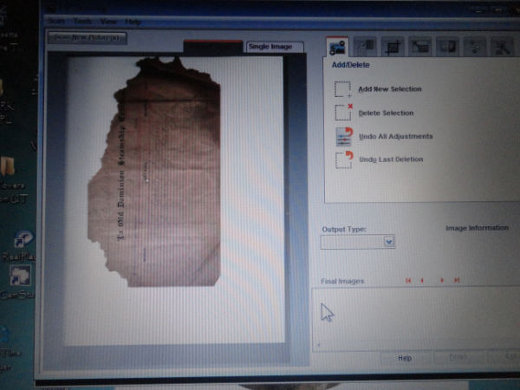Open the crop tool tab icon
520x390 pixels.
pyautogui.click(x=393, y=47)
